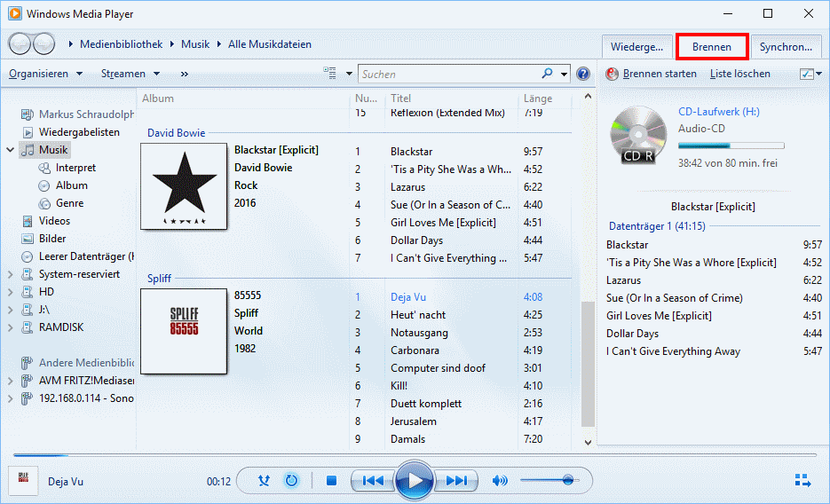Viewport: 830px width, 504px height.
Task: Click the playback seek bar
Action: coord(415,454)
